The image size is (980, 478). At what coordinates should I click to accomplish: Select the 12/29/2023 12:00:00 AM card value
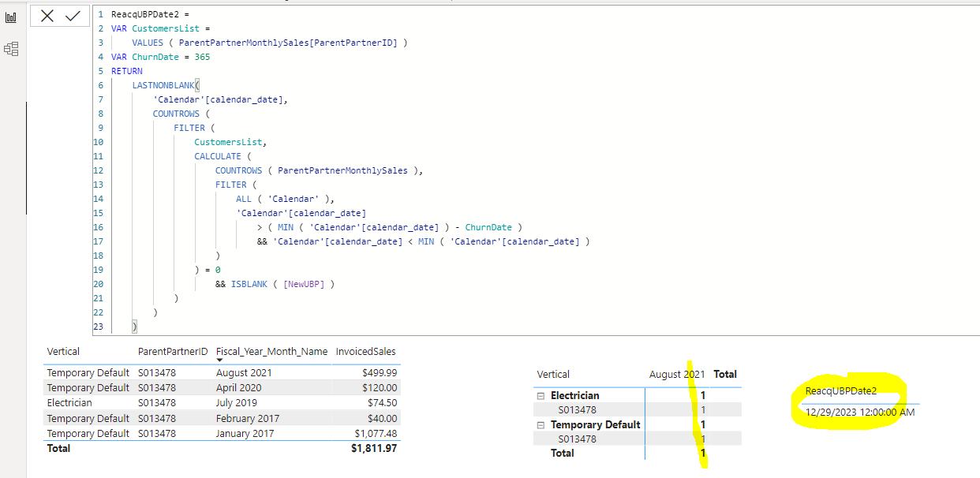coord(860,412)
